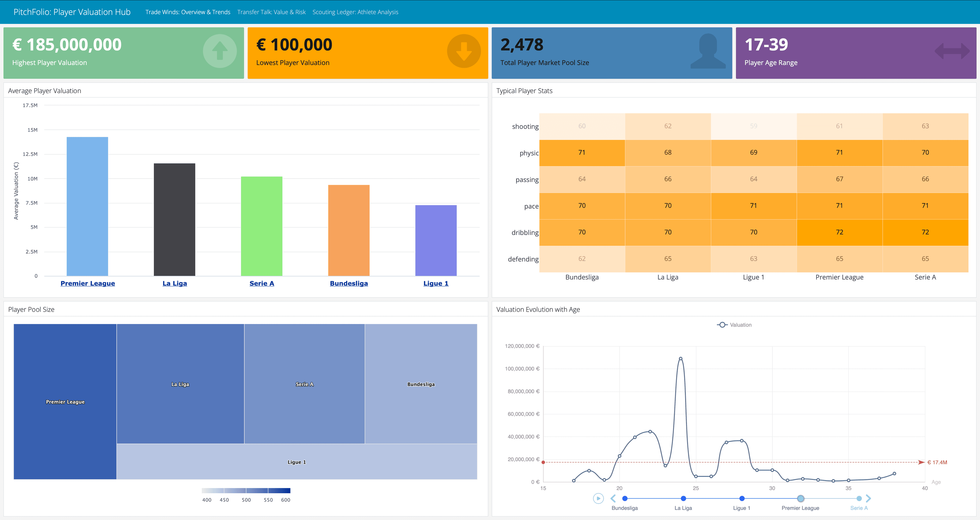
Task: Click the Ligue 1 rectangle in Player Pool Size treemap
Action: 296,462
